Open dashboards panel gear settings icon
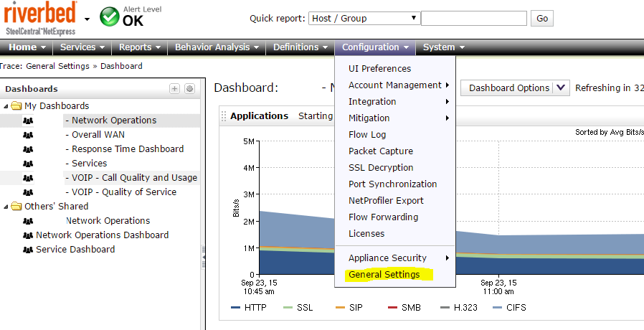 (x=189, y=88)
